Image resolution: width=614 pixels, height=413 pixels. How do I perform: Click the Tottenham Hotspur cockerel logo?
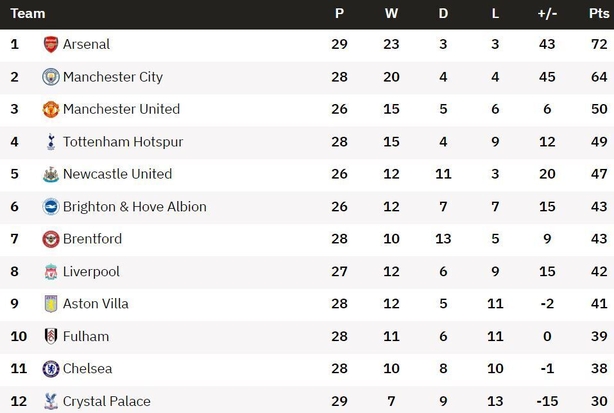click(51, 142)
